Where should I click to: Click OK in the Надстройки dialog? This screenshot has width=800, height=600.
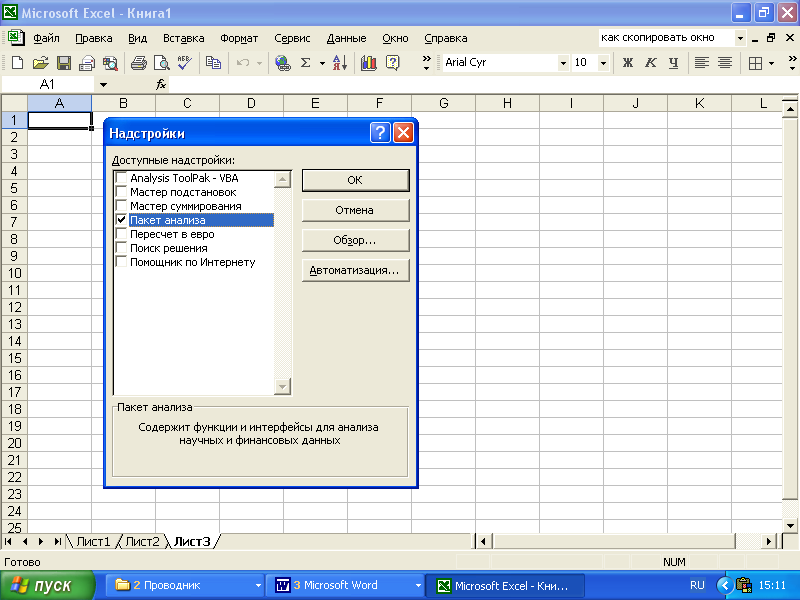coord(355,180)
